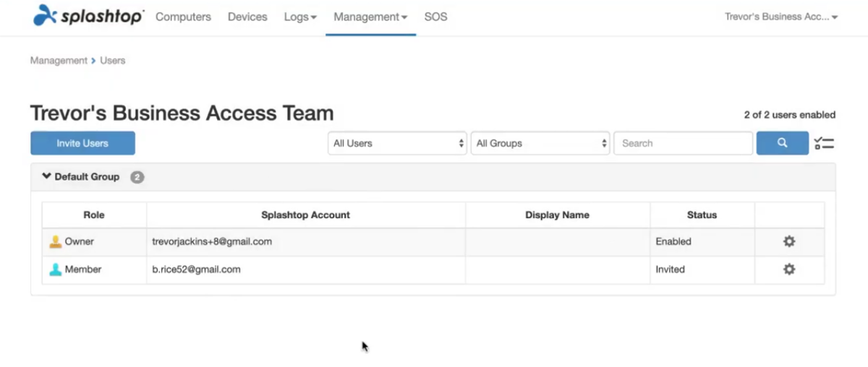The image size is (868, 367).
Task: Click the Splashtop Account column header
Action: (305, 215)
